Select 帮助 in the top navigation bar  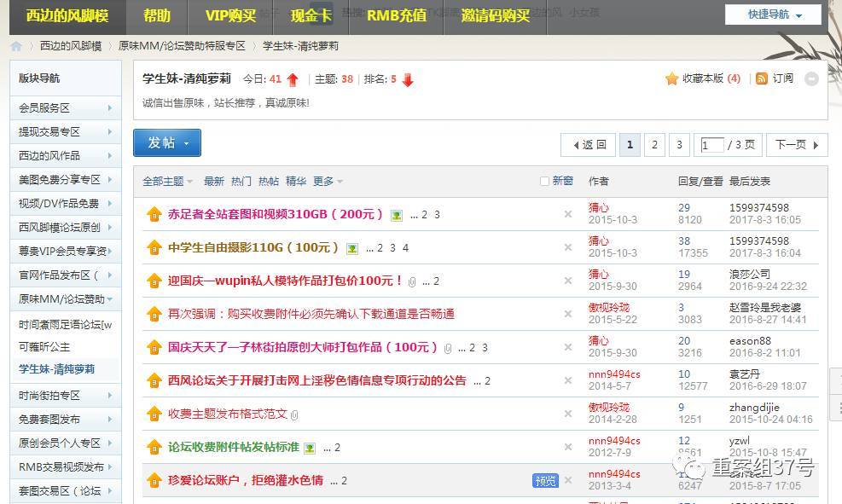[x=158, y=15]
